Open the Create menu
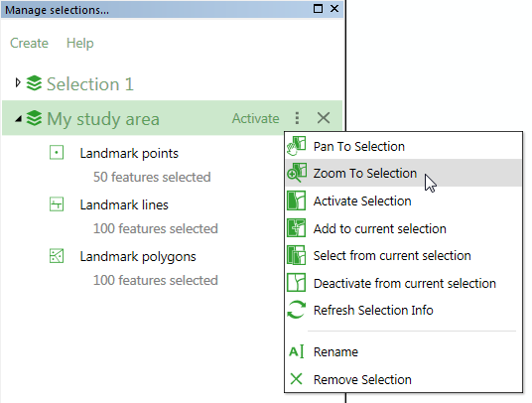The height and width of the screenshot is (403, 532). pos(29,43)
